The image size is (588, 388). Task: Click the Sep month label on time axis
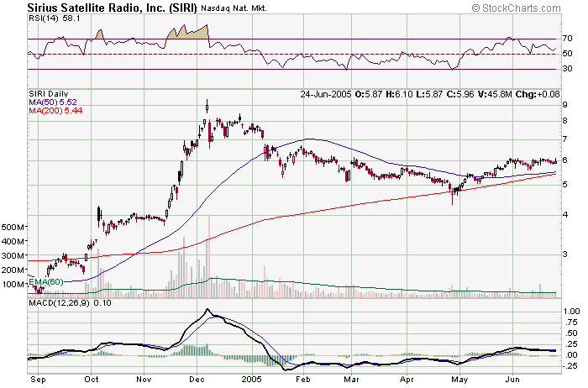39,380
